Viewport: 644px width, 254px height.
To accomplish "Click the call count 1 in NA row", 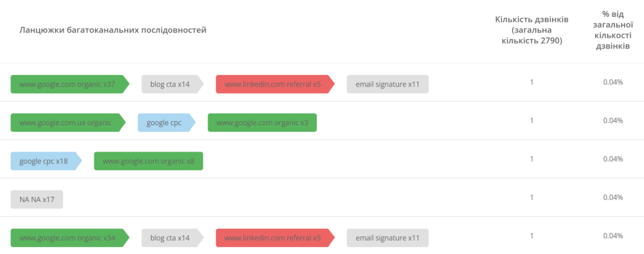I will point(531,197).
